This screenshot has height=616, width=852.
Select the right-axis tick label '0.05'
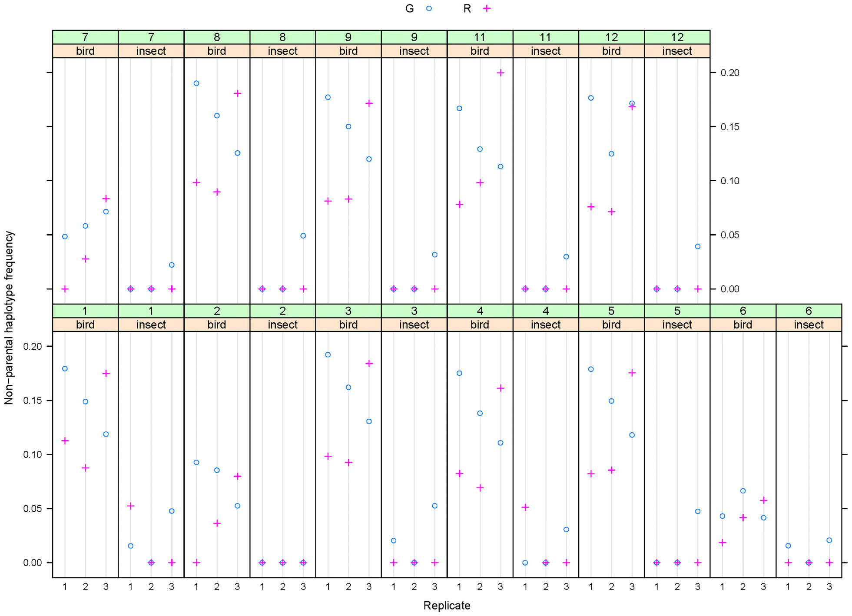click(730, 235)
